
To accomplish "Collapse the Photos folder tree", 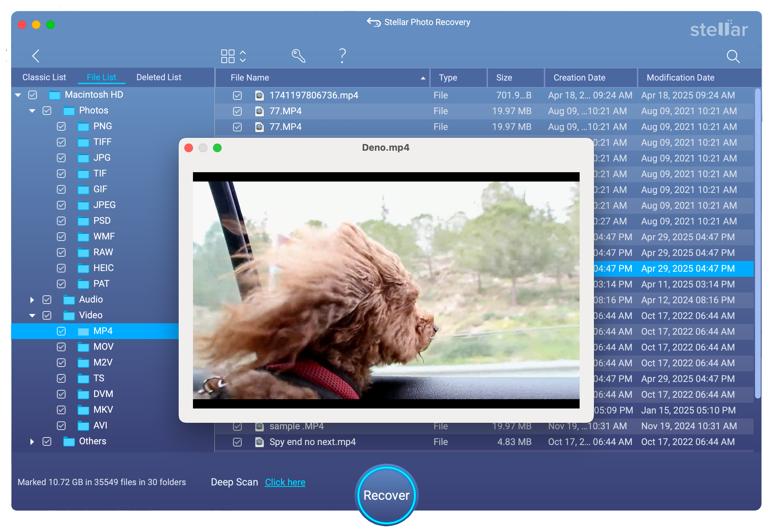I will coord(32,111).
